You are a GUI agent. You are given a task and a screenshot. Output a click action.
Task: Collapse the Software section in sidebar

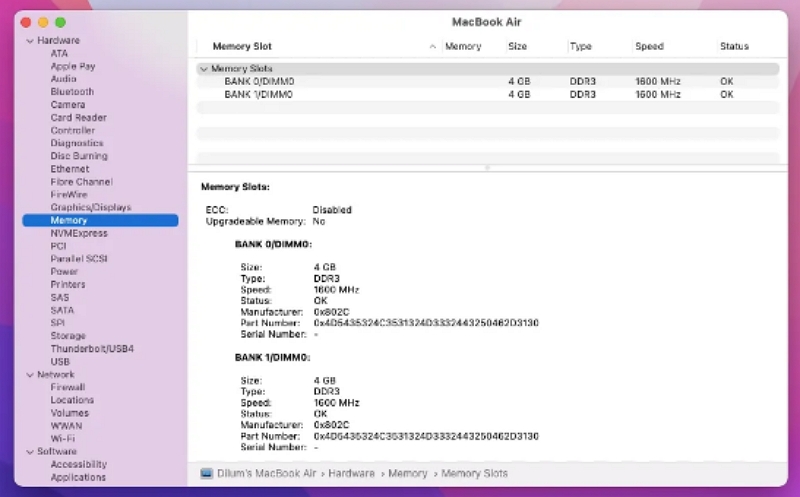point(30,452)
